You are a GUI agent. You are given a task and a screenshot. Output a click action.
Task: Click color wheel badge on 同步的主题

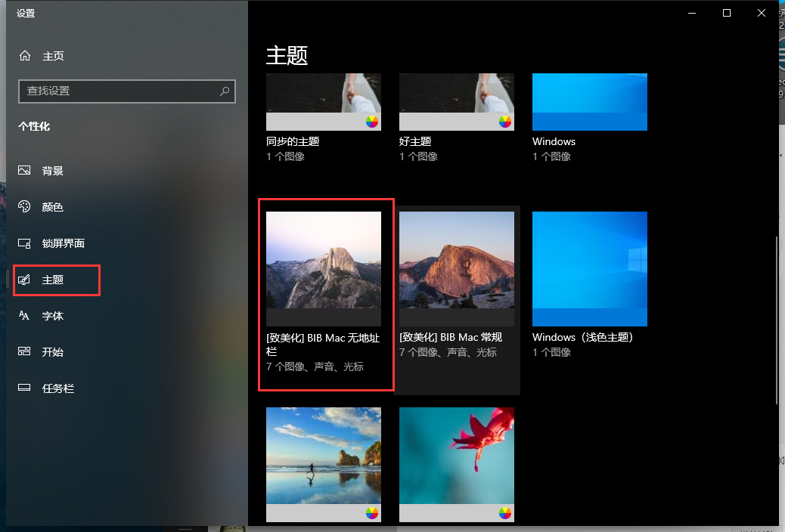point(371,122)
